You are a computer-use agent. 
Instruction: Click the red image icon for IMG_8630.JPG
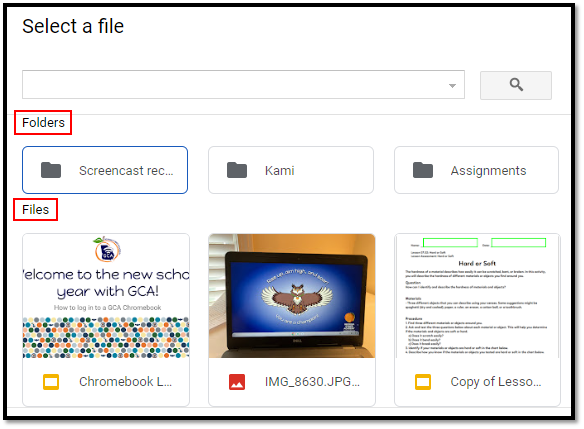[x=237, y=382]
